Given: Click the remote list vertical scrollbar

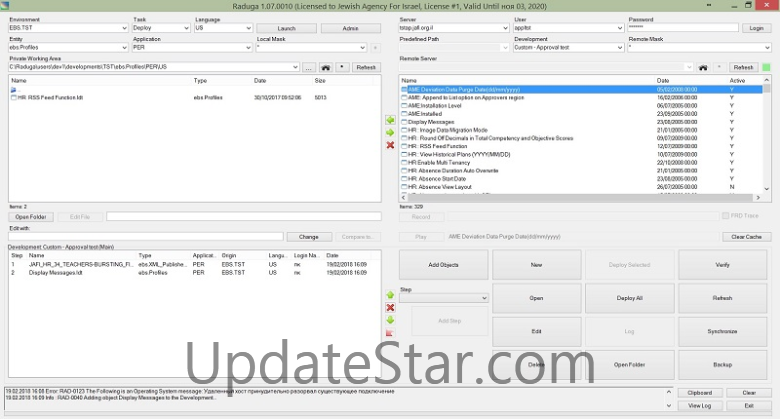Looking at the screenshot, I should (x=767, y=134).
